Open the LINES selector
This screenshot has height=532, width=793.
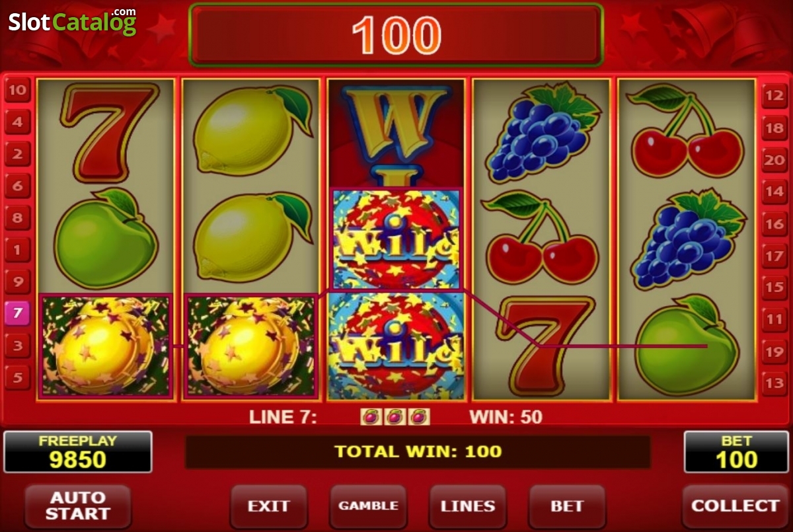[468, 506]
